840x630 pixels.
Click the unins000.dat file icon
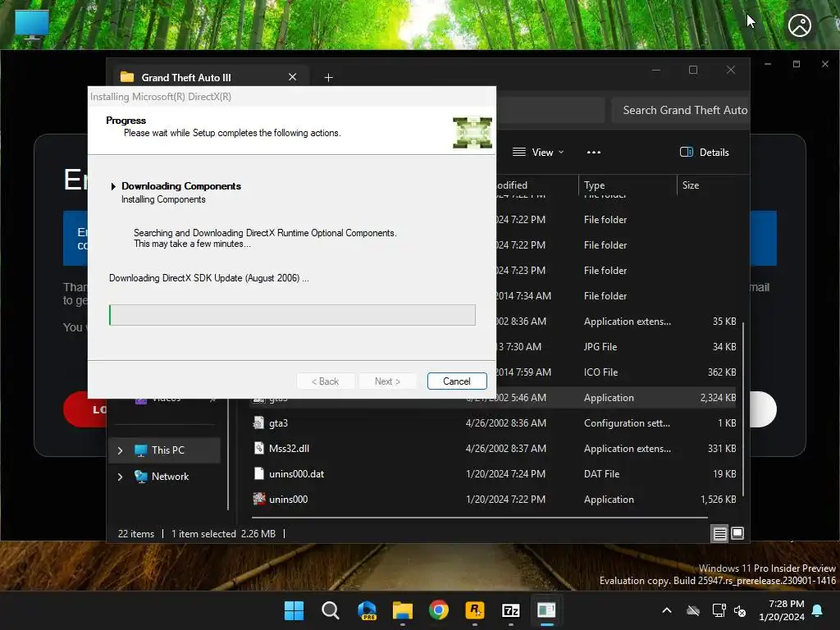[258, 473]
